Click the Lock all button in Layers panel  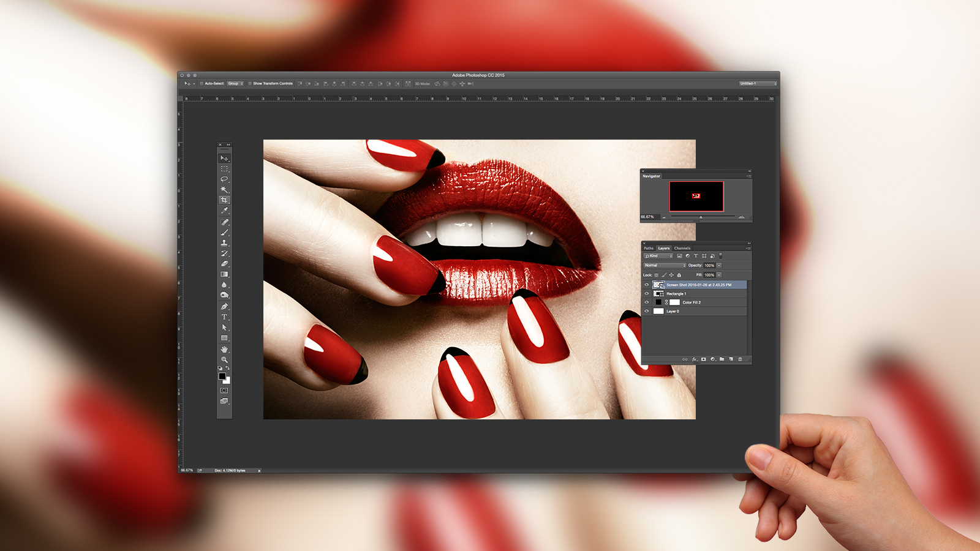(679, 275)
